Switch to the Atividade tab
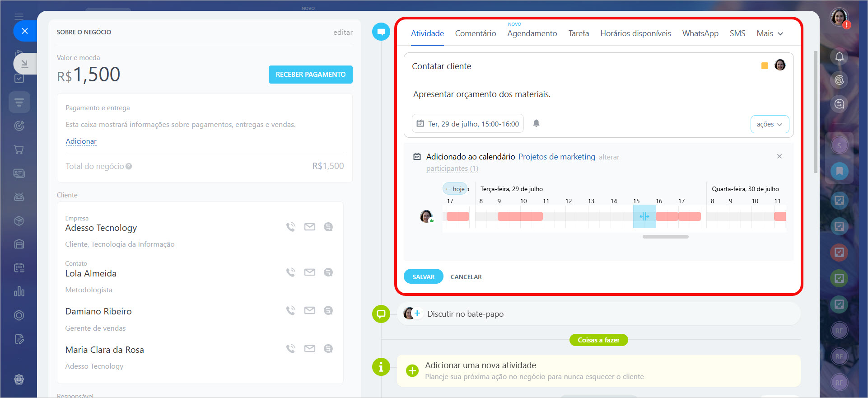This screenshot has height=398, width=868. coord(427,33)
